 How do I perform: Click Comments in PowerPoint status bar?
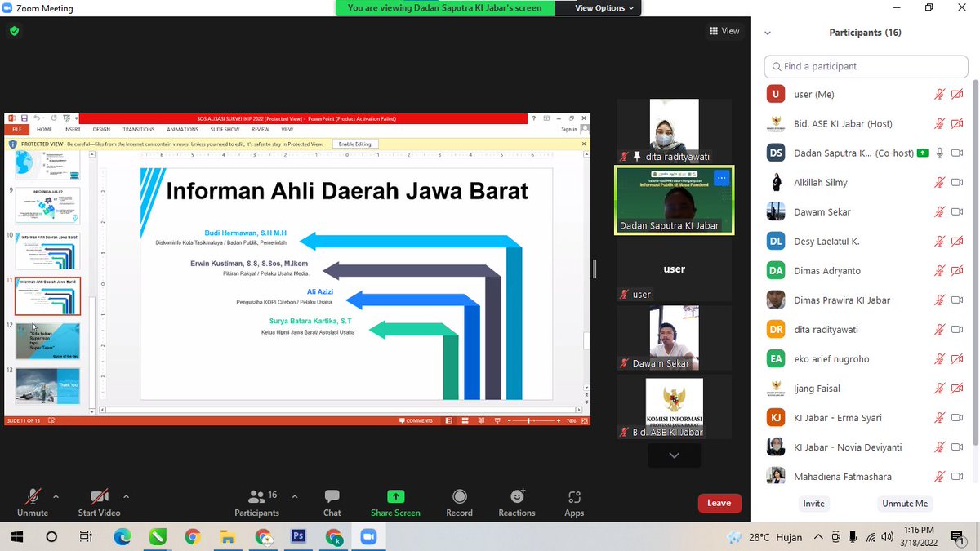[416, 420]
